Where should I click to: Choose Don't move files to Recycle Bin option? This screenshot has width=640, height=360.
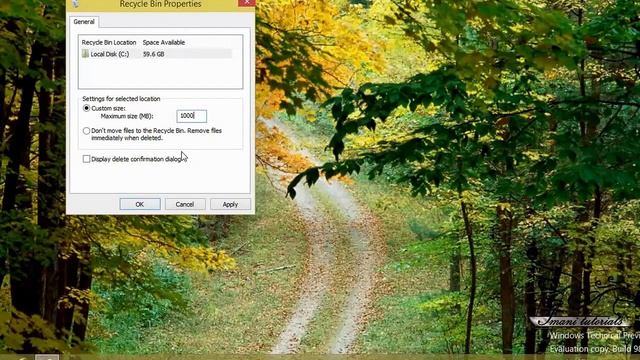pos(86,131)
